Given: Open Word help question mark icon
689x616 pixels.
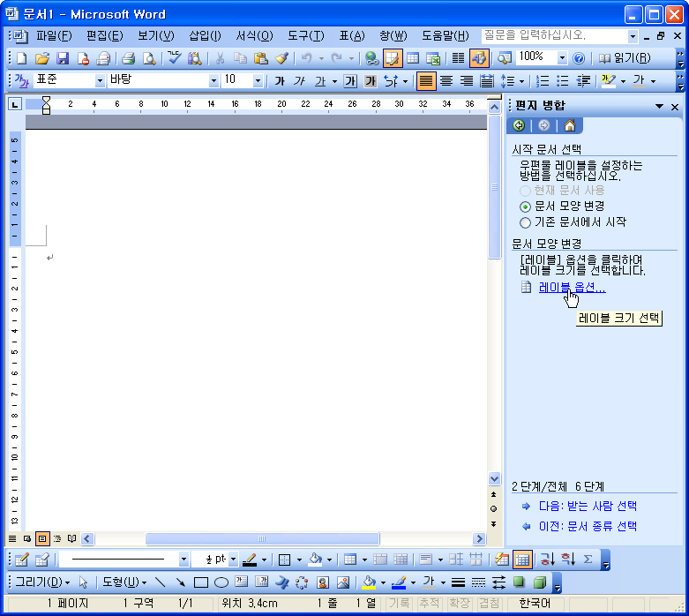Looking at the screenshot, I should point(579,58).
